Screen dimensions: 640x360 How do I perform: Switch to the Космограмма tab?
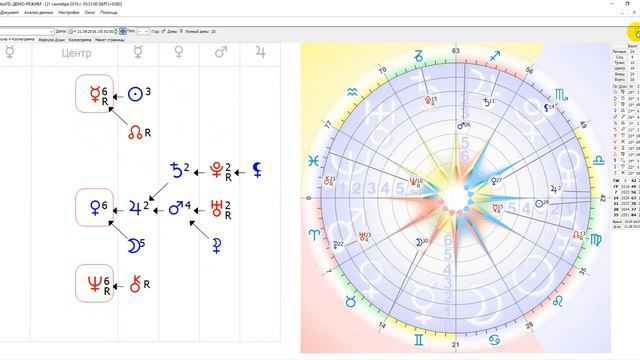pos(80,40)
